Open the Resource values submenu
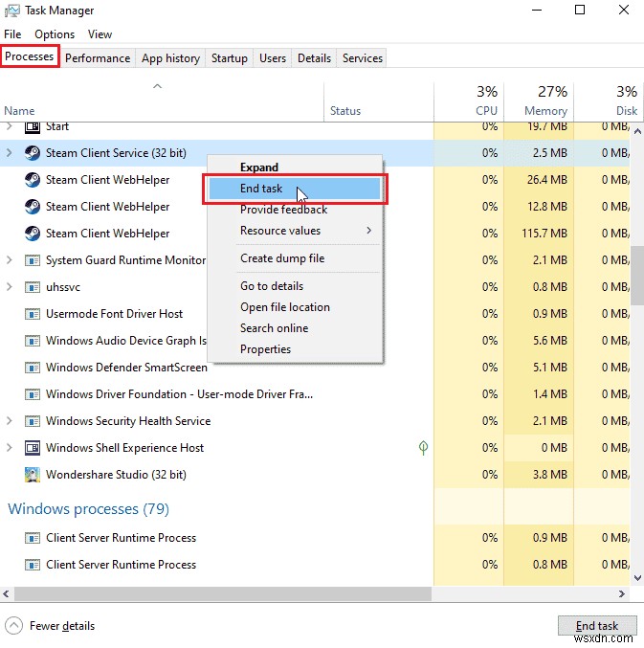Viewport: 644px width, 648px height. (304, 231)
